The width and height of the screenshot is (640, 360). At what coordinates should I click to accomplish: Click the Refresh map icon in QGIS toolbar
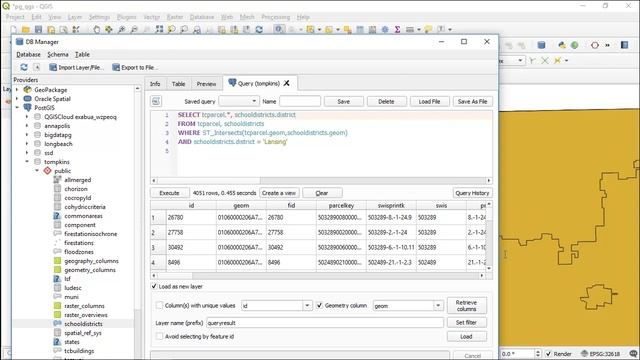coord(259,29)
